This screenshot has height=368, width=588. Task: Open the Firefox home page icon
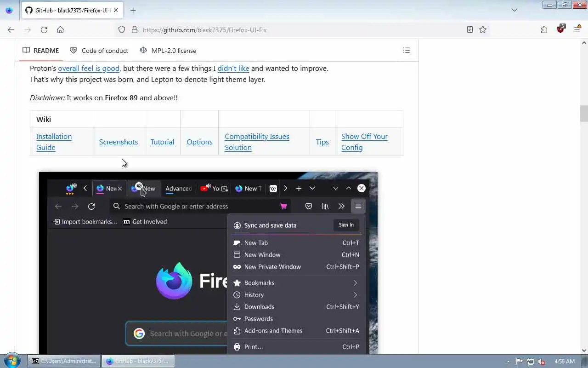60,29
